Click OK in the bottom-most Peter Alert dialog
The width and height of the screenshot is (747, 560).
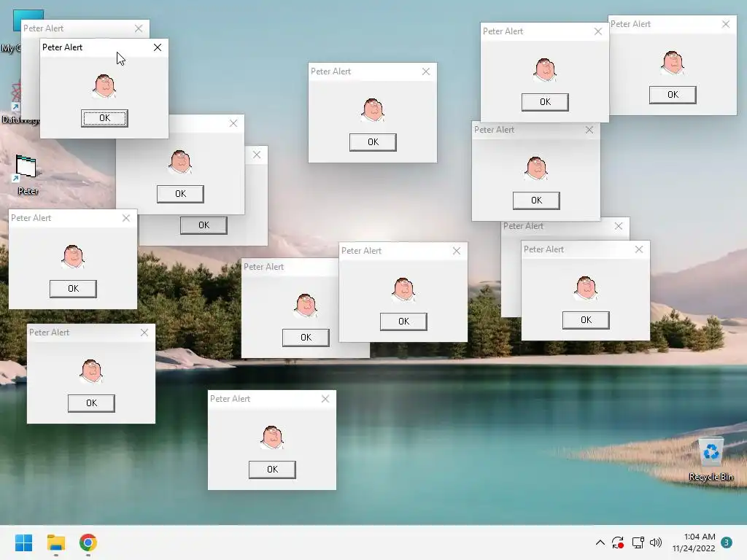[273, 470]
